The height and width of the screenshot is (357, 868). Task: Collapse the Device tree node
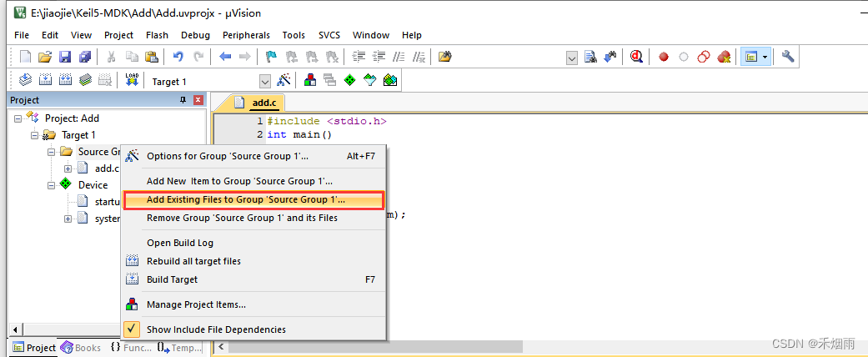(x=52, y=185)
